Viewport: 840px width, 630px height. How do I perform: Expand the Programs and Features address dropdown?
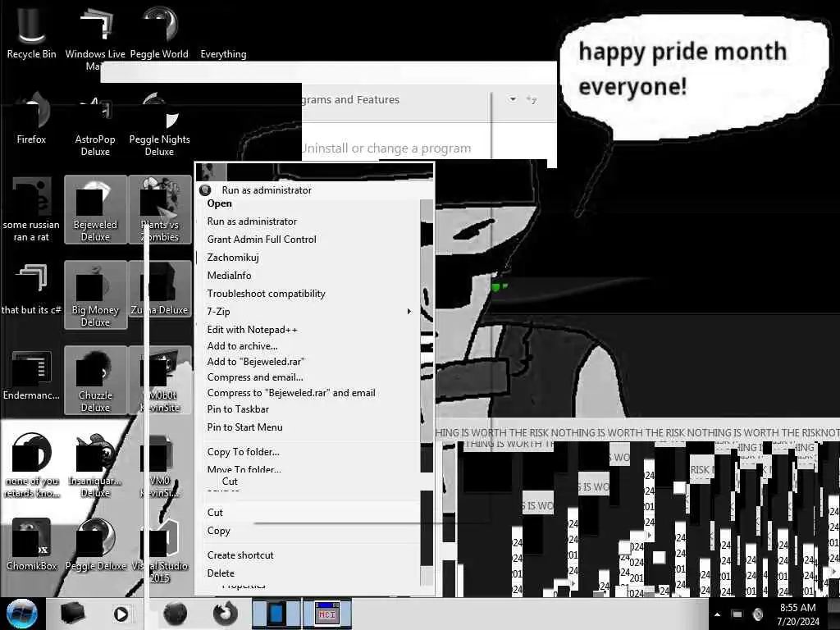513,99
